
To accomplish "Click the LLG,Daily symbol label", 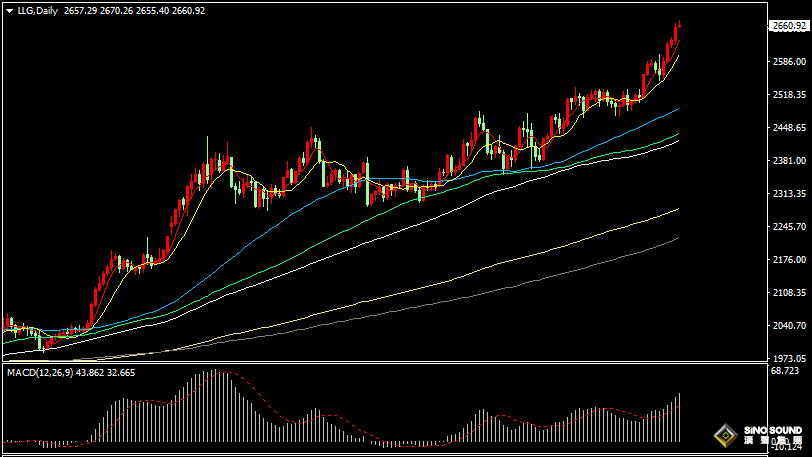I will coord(38,11).
